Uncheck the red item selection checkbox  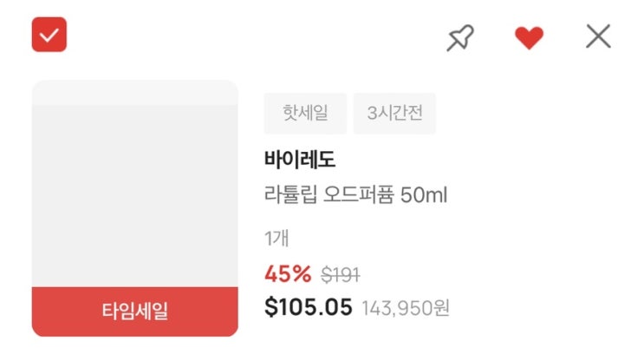pos(49,35)
